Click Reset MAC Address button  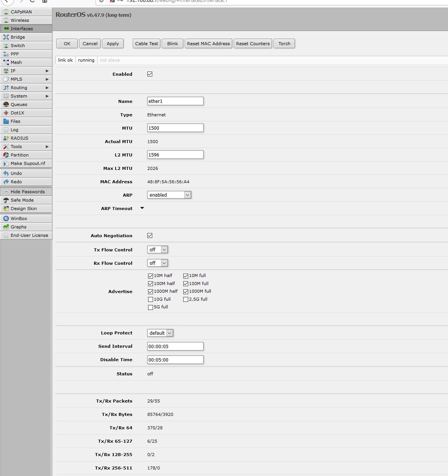209,44
